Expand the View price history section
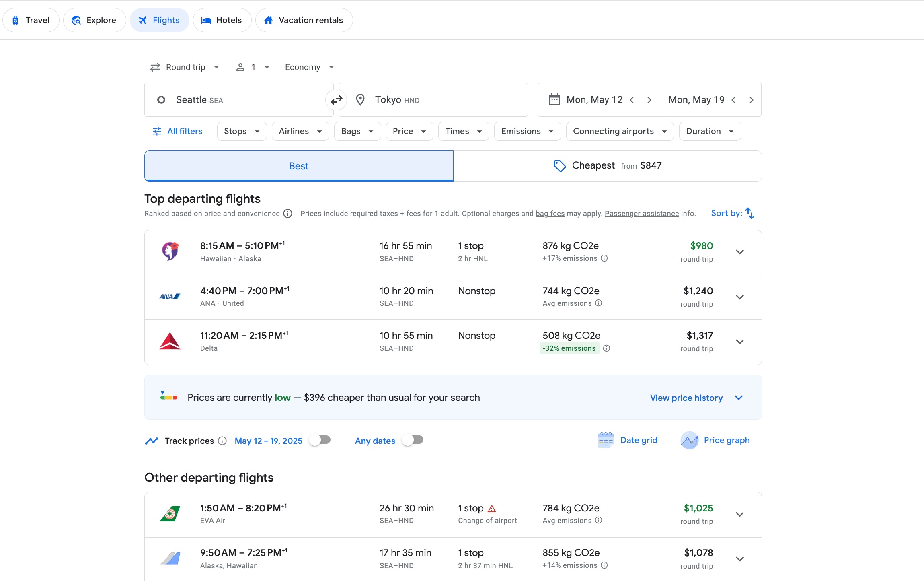This screenshot has height=581, width=924. click(739, 397)
